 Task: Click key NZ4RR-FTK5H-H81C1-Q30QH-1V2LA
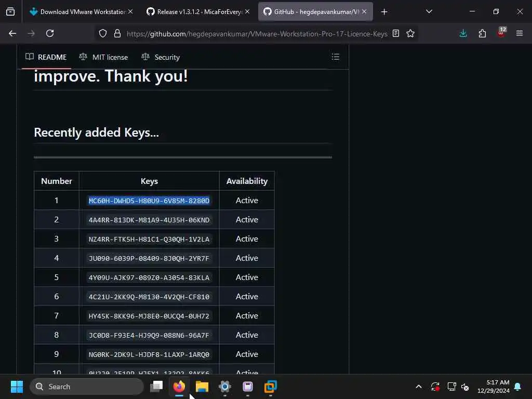coord(149,239)
